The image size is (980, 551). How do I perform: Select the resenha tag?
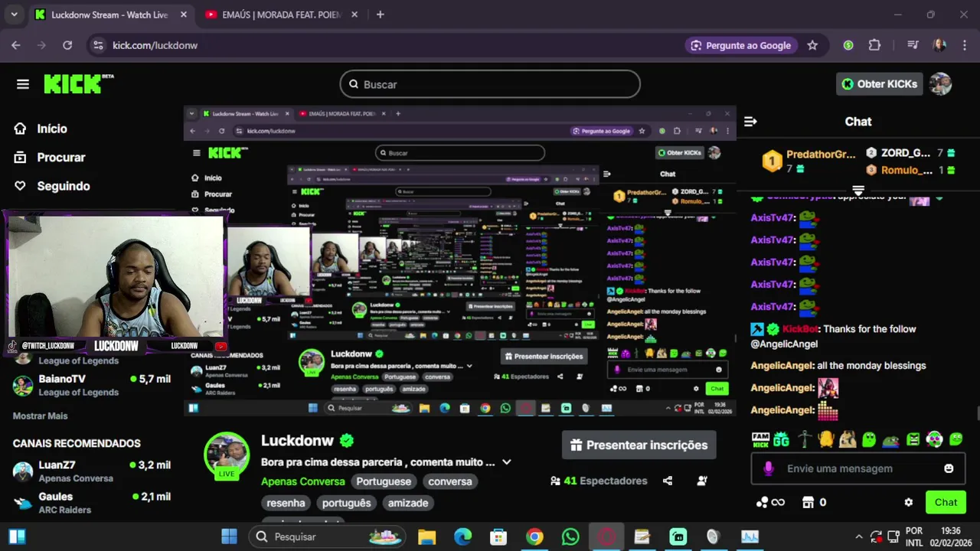click(x=286, y=503)
